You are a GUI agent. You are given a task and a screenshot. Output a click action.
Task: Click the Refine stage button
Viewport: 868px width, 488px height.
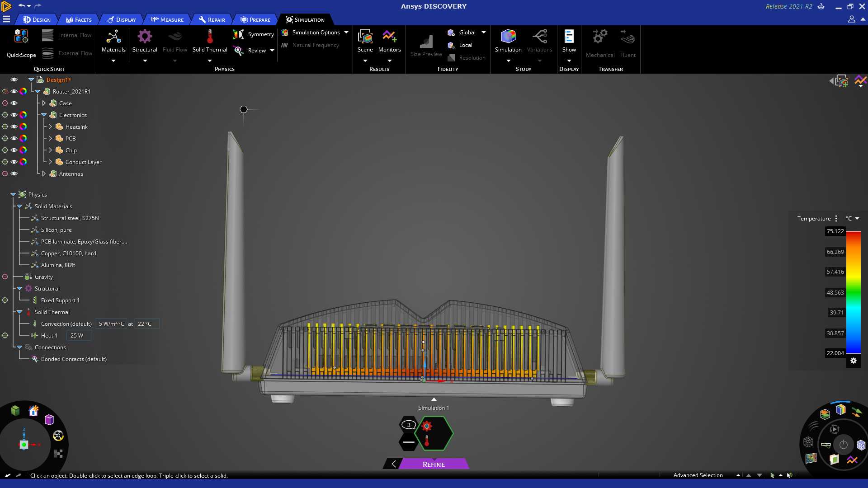pyautogui.click(x=434, y=464)
